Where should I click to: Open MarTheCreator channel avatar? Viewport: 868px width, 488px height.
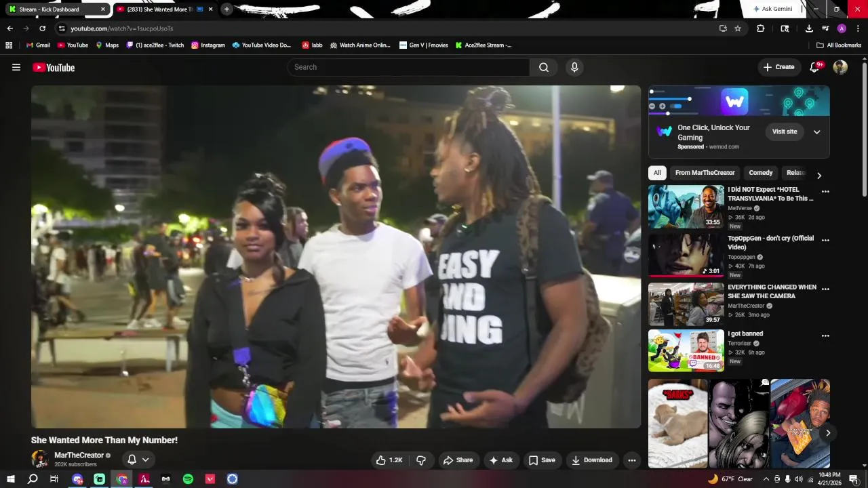pos(40,460)
